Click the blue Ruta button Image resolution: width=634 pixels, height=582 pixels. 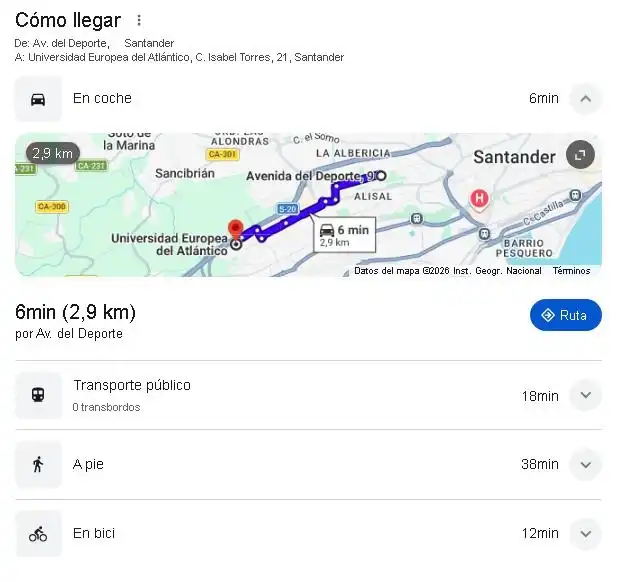coord(566,315)
